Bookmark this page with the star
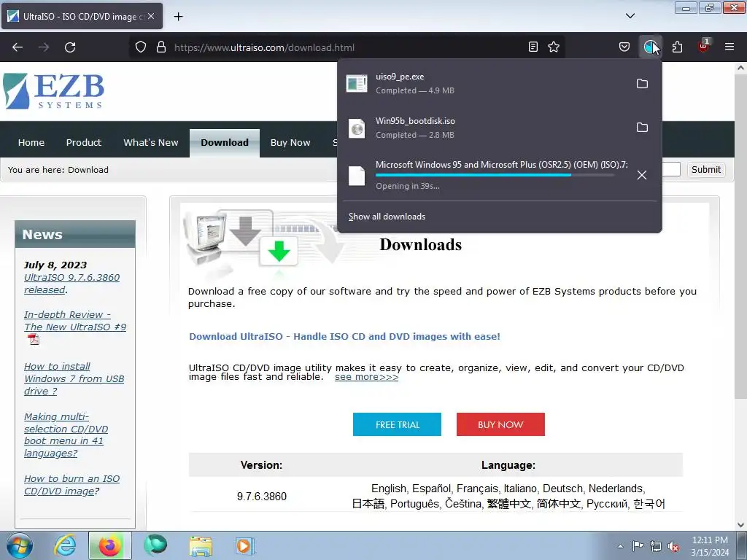This screenshot has width=747, height=560. coord(554,47)
